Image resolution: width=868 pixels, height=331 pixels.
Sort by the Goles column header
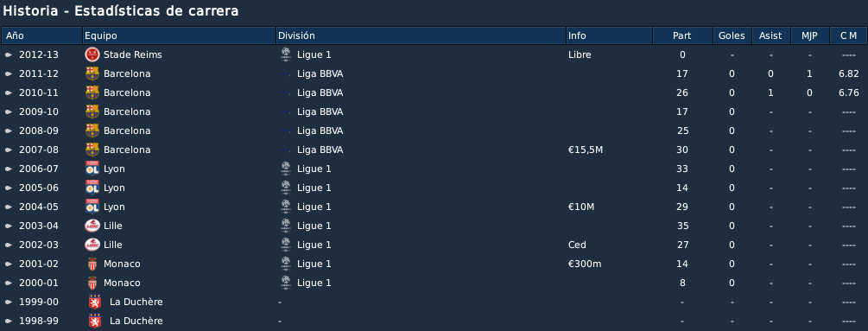[732, 35]
